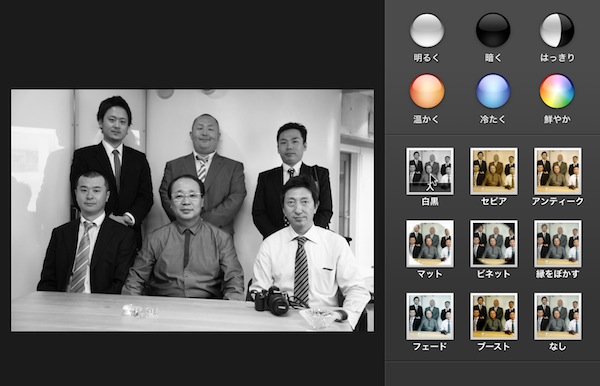
Task: Reset effects with the なし thumbnail
Action: tap(558, 316)
